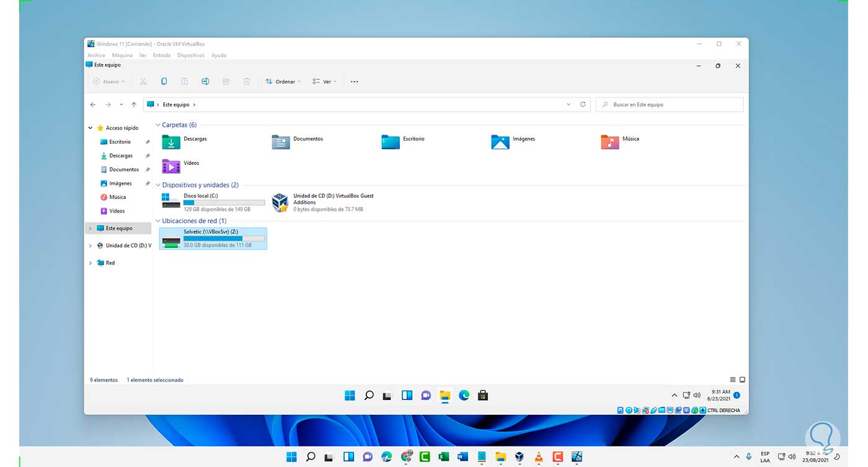
Task: Open the Vídeos folder in Carpetas
Action: coord(180,166)
